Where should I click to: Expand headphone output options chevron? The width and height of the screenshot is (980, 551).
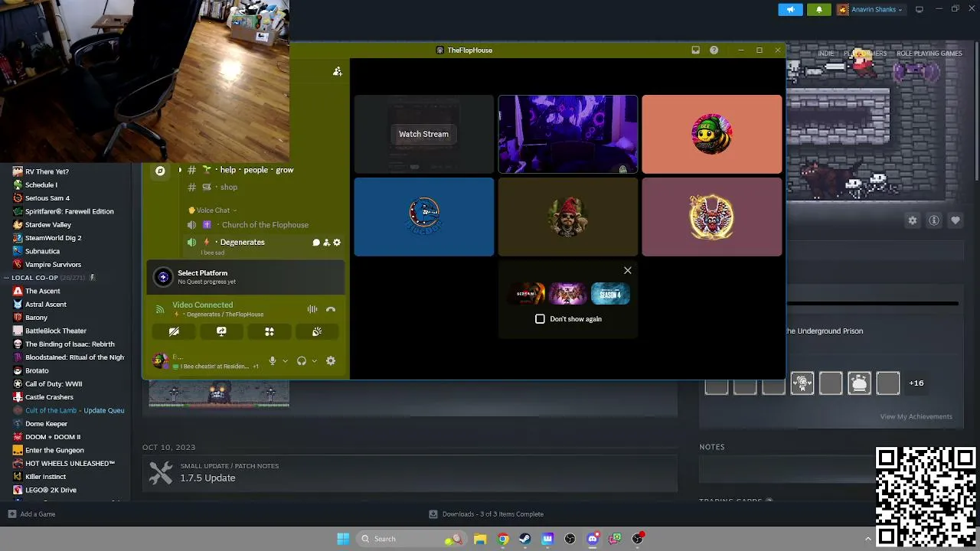coord(314,361)
